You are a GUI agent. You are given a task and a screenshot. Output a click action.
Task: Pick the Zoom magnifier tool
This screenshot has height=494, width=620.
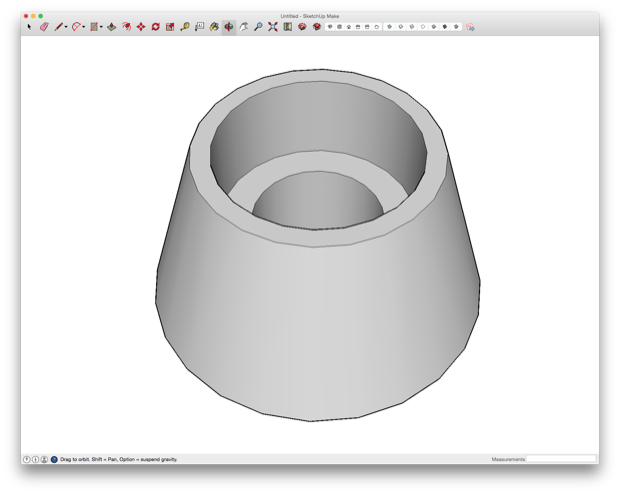coord(258,27)
